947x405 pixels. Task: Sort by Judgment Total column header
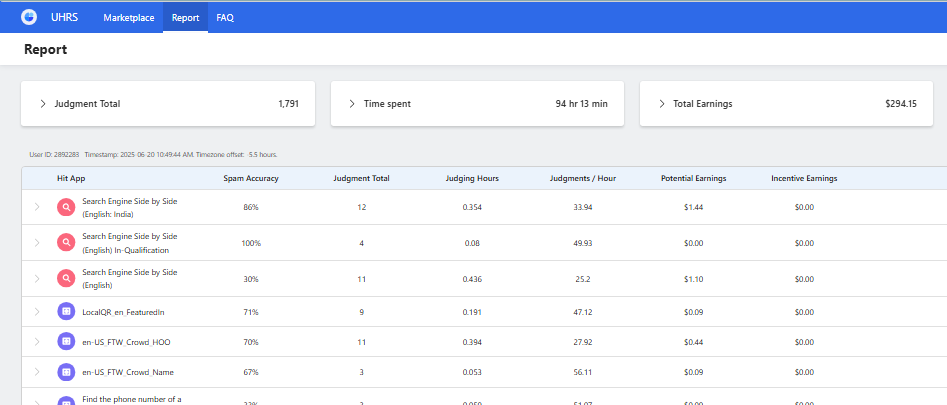click(361, 179)
